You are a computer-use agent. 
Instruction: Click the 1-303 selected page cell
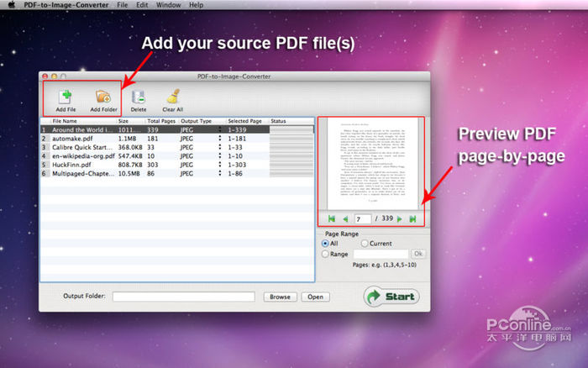coord(237,165)
